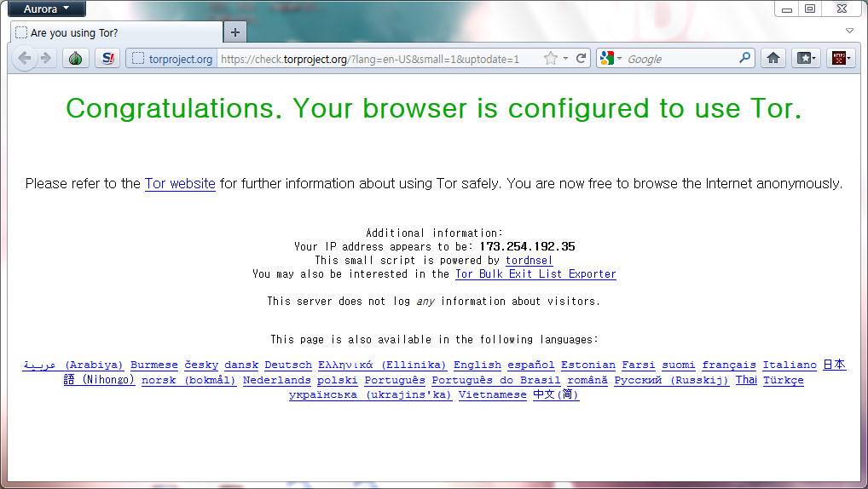Open the Aurora application menu
The width and height of the screenshot is (868, 489).
pyautogui.click(x=47, y=9)
